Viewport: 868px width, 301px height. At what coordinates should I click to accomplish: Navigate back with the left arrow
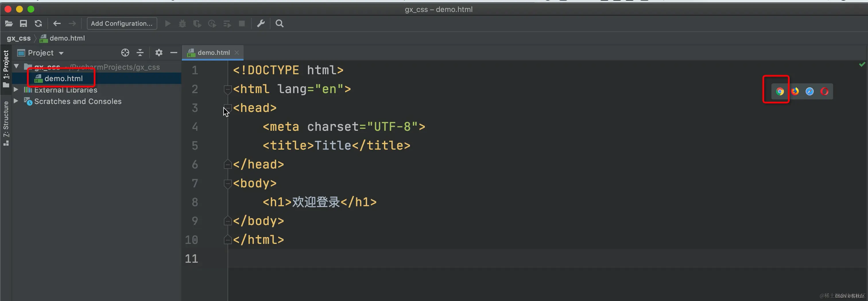57,24
